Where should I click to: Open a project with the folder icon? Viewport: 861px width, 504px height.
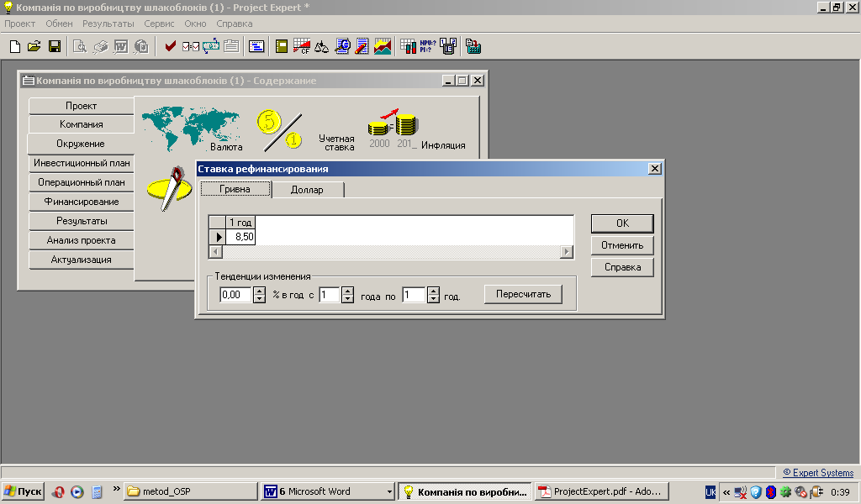click(34, 46)
